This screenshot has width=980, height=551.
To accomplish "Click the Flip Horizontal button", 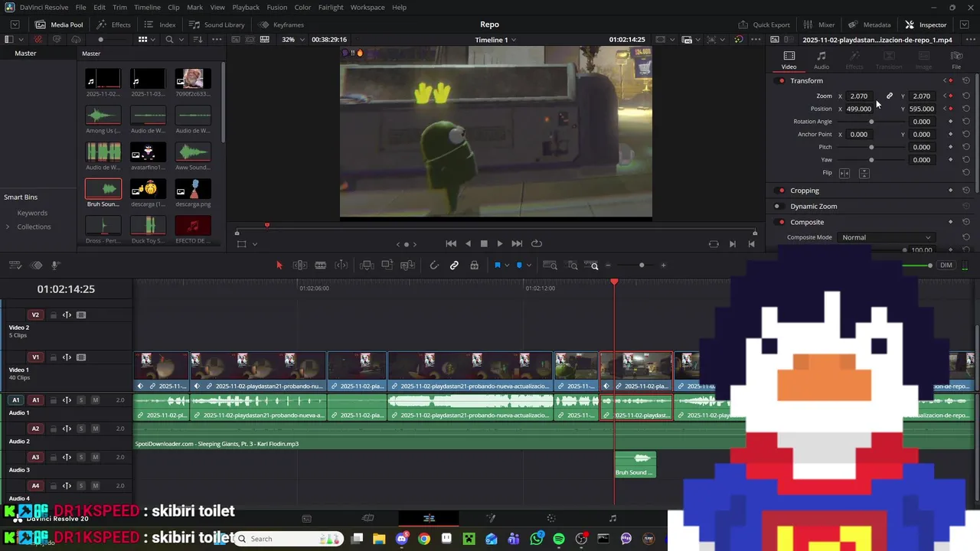I will click(x=844, y=173).
